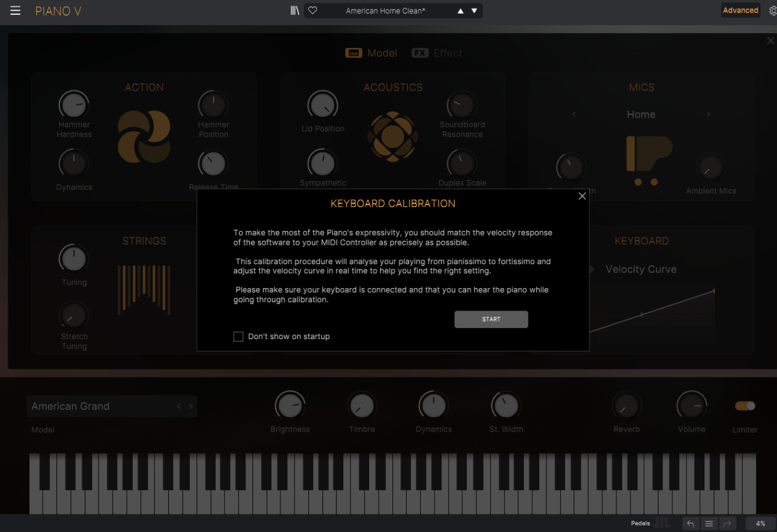Open the hamburger main menu

15,11
